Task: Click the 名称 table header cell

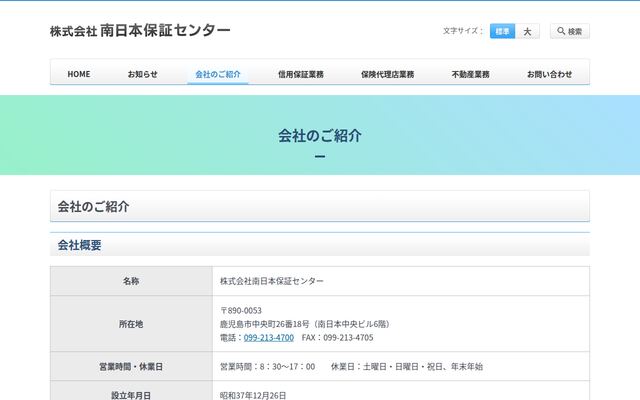Action: (x=131, y=281)
